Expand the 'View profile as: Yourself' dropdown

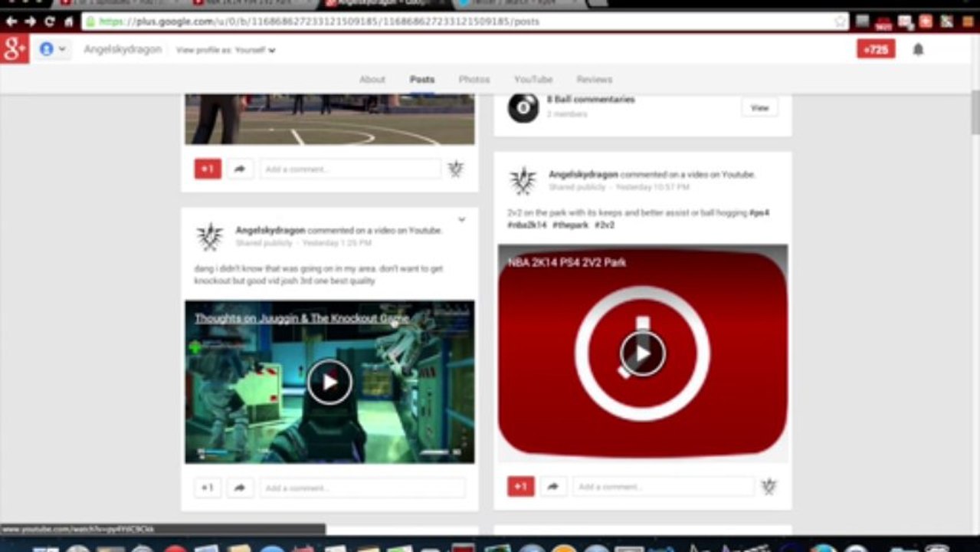point(225,50)
